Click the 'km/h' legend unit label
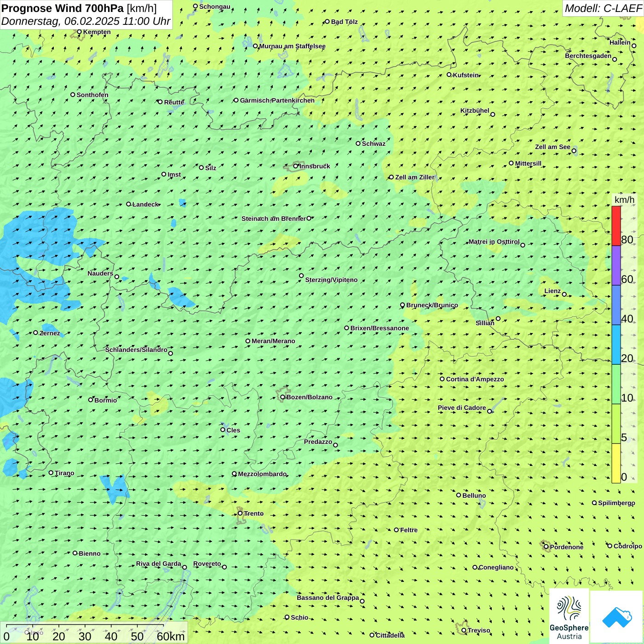 (624, 200)
